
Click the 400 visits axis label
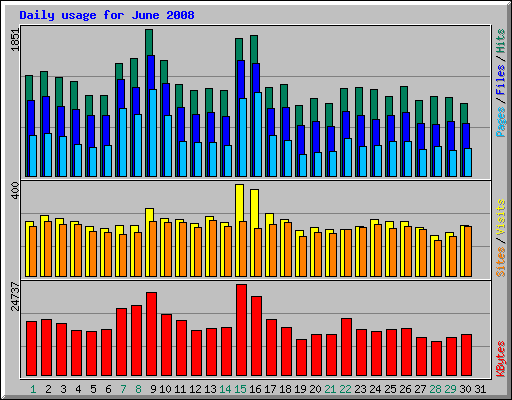tap(15, 191)
